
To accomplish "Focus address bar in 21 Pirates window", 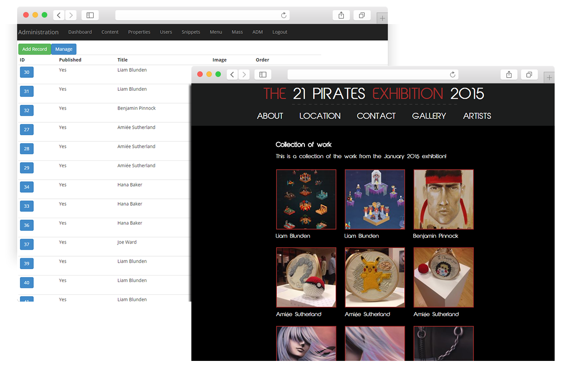I will [373, 75].
